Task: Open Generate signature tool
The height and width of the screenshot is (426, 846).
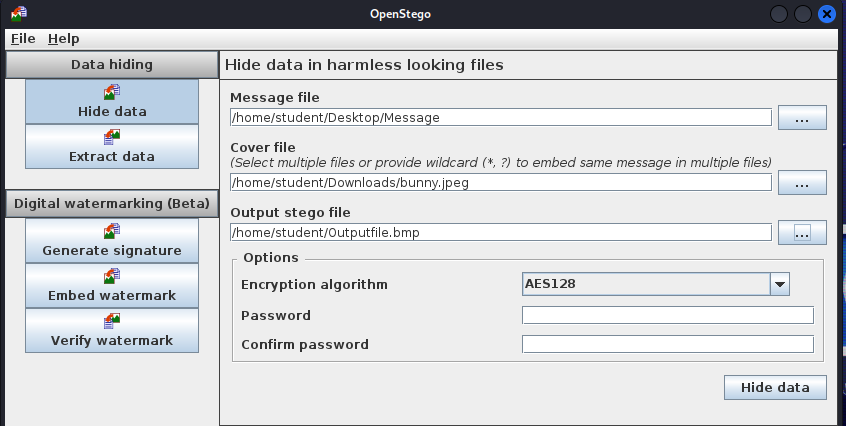Action: pos(112,241)
